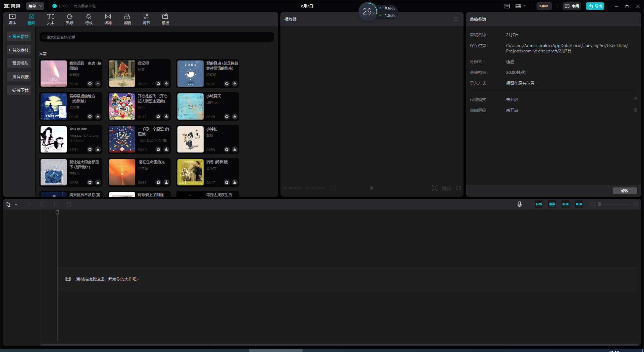Open the selection tool mode dropdown arrow
Image resolution: width=644 pixels, height=352 pixels.
tap(16, 205)
